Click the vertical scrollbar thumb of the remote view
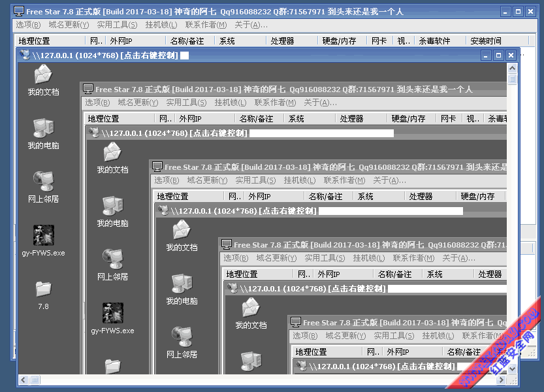Screen dimensions: 544x392 click(512, 79)
